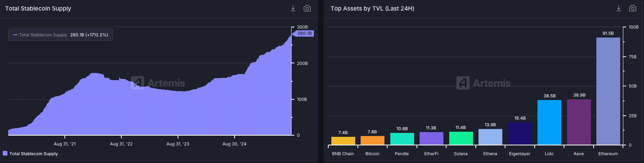Click the Lido bar in the TVL chart
The image size is (644, 163).
[x=549, y=122]
